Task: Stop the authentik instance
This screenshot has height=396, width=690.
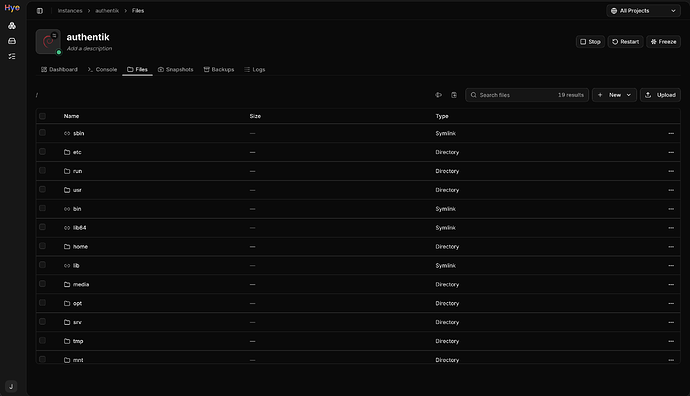Action: (590, 42)
